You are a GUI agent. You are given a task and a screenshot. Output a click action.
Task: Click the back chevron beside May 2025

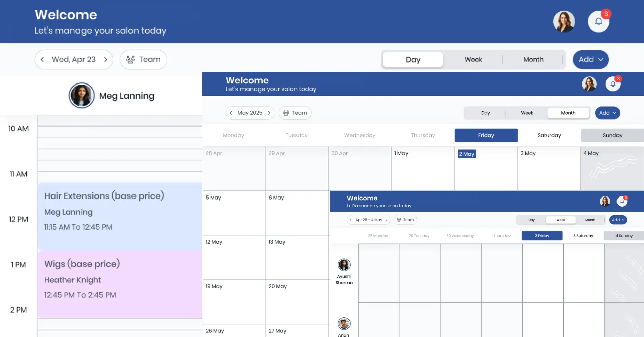[x=231, y=113]
